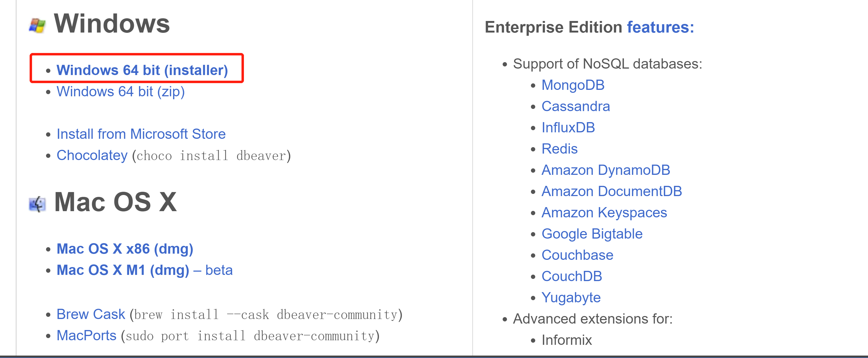Open the InfluxDB link
This screenshot has height=358, width=868.
tap(568, 128)
